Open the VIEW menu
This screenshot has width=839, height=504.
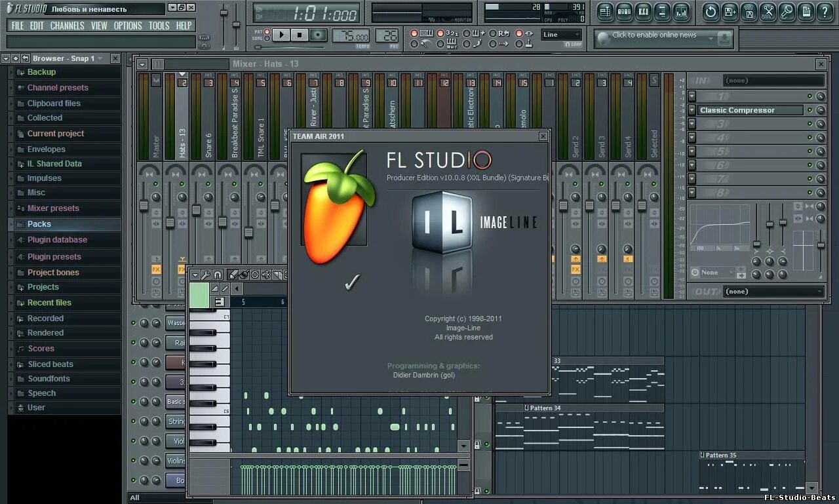pyautogui.click(x=99, y=26)
